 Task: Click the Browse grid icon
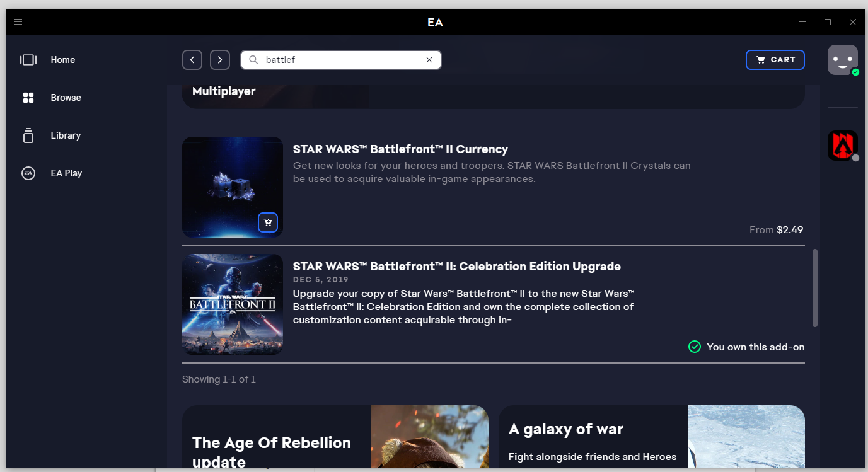pyautogui.click(x=28, y=98)
